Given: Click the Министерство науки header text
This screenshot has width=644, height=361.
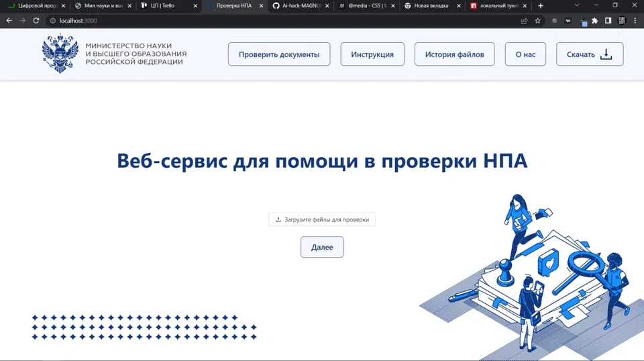Looking at the screenshot, I should [136, 54].
